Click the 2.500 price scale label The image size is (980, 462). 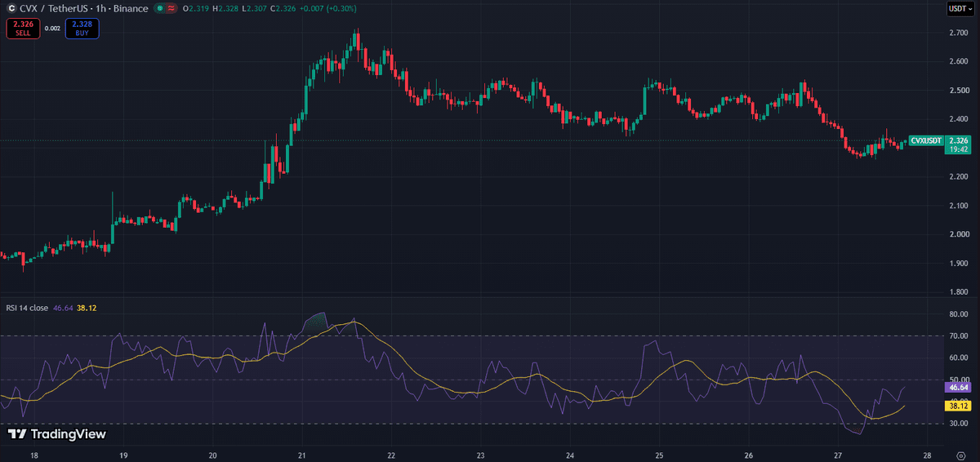pyautogui.click(x=959, y=91)
